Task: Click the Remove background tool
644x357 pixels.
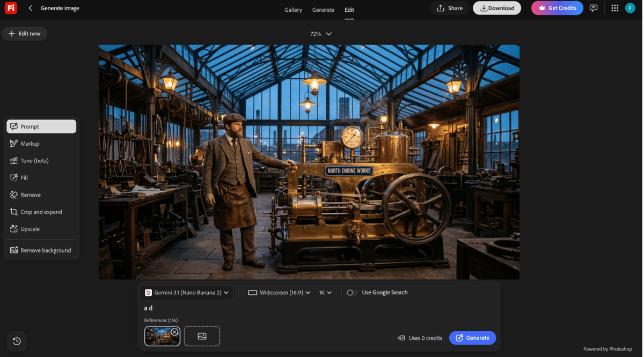Action: pos(41,250)
